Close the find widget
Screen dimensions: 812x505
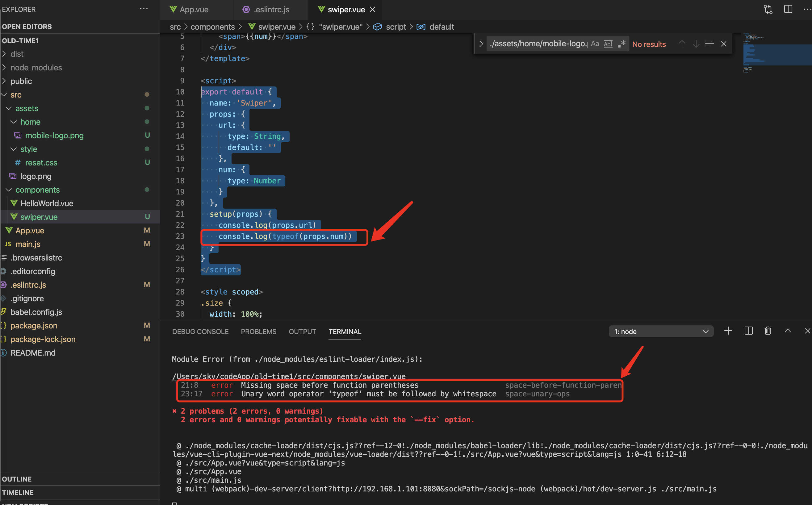click(723, 44)
